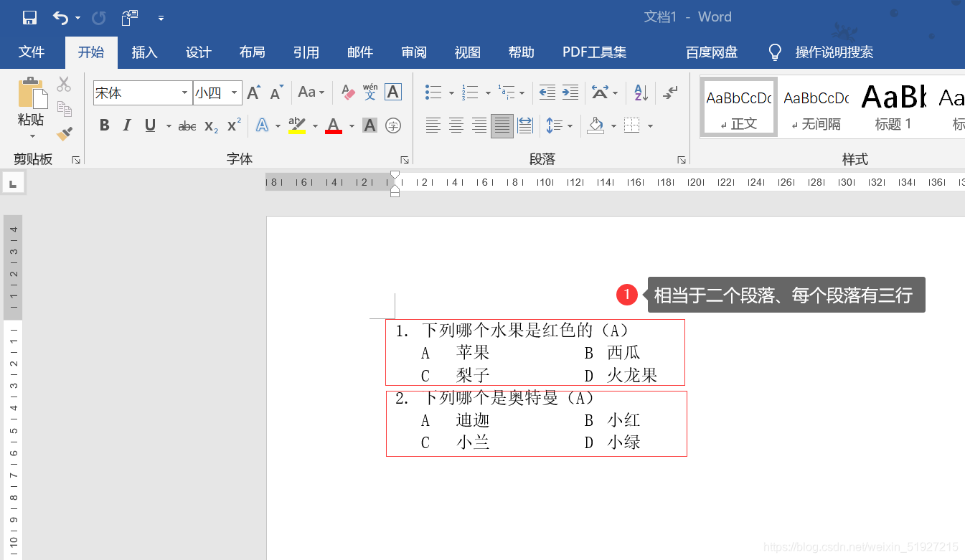Image resolution: width=965 pixels, height=560 pixels.
Task: Increase the paragraph indent
Action: [x=570, y=92]
